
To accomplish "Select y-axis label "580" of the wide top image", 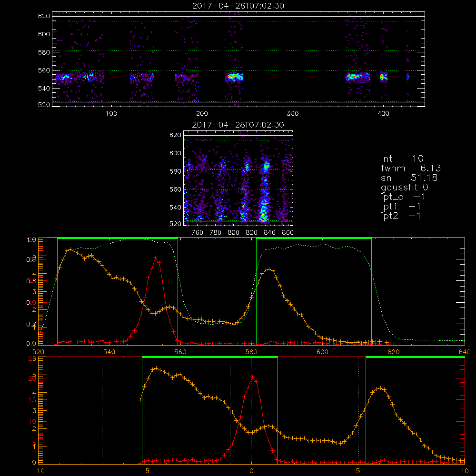I will coord(44,52).
